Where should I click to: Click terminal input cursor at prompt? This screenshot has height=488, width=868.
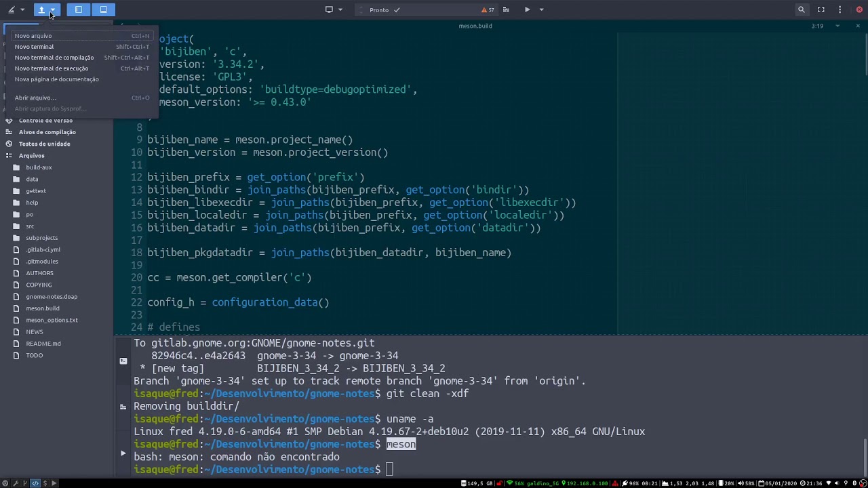point(389,469)
